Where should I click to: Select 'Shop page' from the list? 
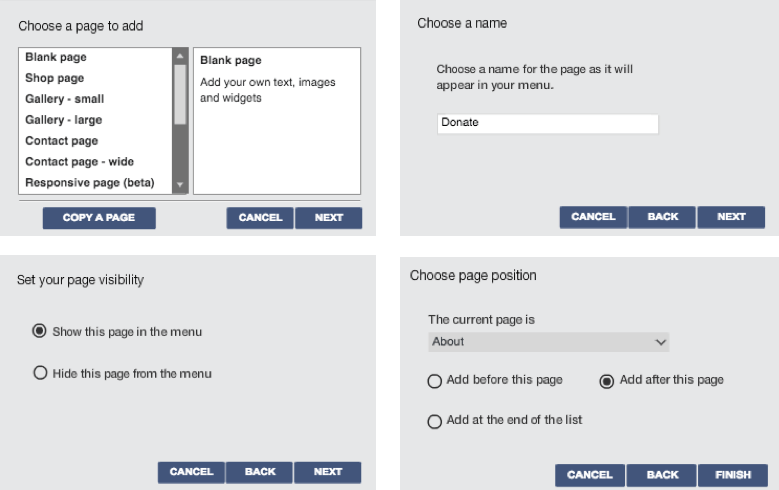click(x=55, y=78)
